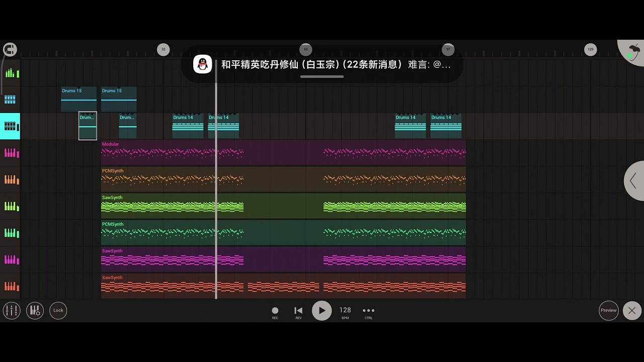Screen dimensions: 644x362
Task: Select the Modular clip label
Action: coord(111,144)
